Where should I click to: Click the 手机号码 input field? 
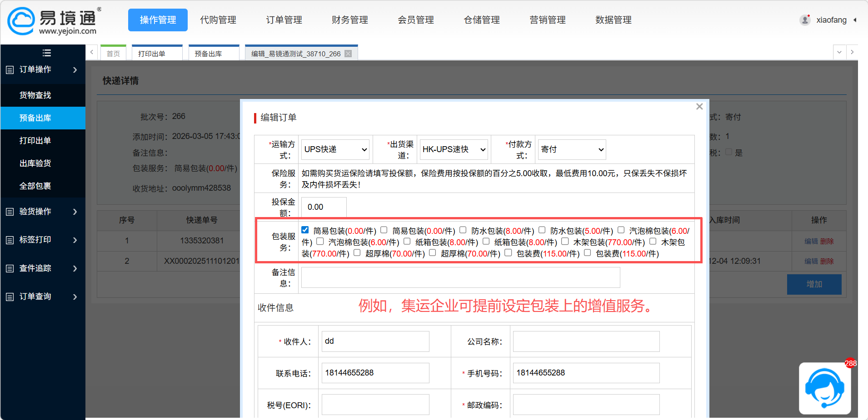(x=586, y=373)
